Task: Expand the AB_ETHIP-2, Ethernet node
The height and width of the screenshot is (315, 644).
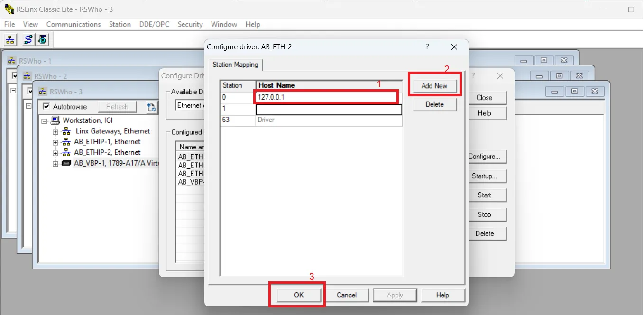Action: pyautogui.click(x=55, y=153)
